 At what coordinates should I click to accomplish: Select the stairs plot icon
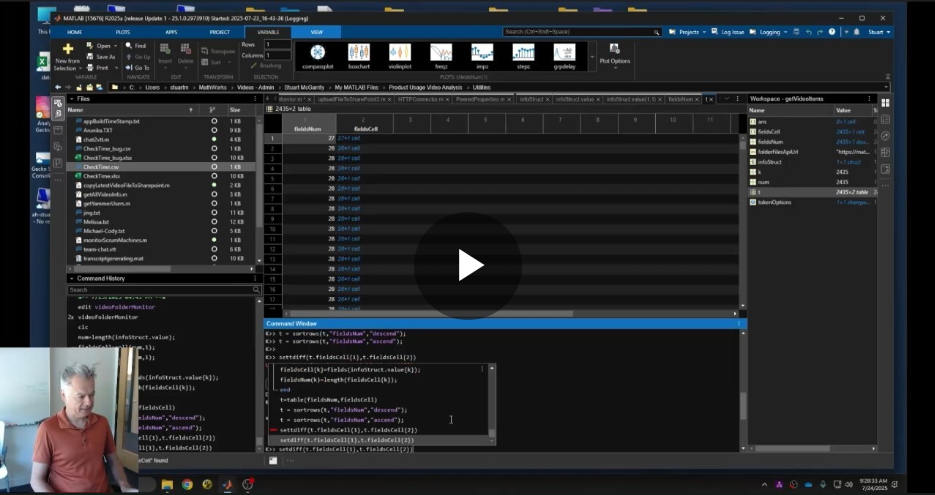[x=523, y=56]
